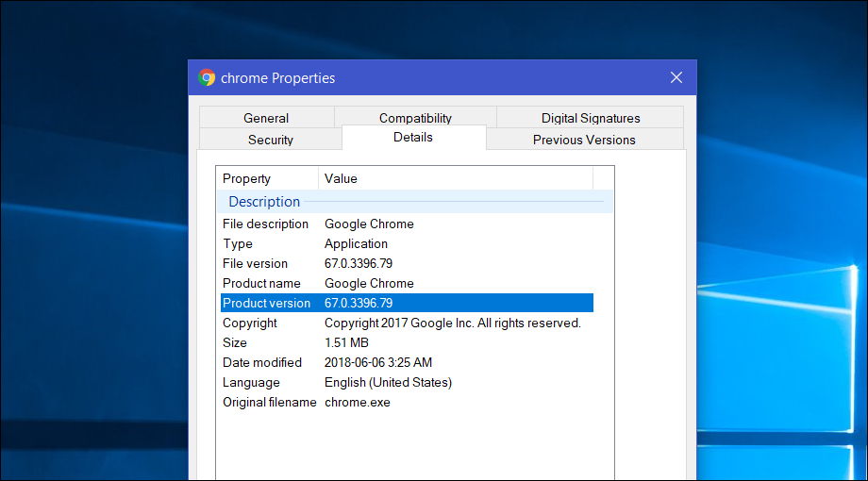Select the Language property label
Image resolution: width=868 pixels, height=481 pixels.
point(251,383)
